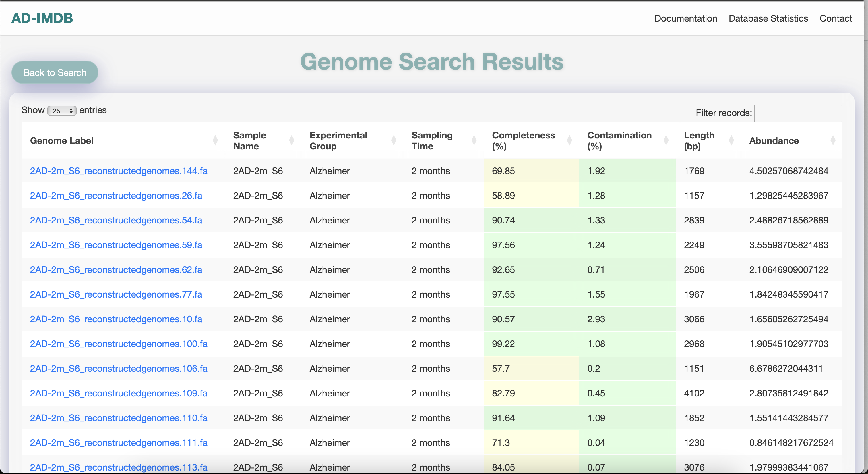View Database Statistics
Image resolution: width=868 pixels, height=474 pixels.
[x=768, y=18]
